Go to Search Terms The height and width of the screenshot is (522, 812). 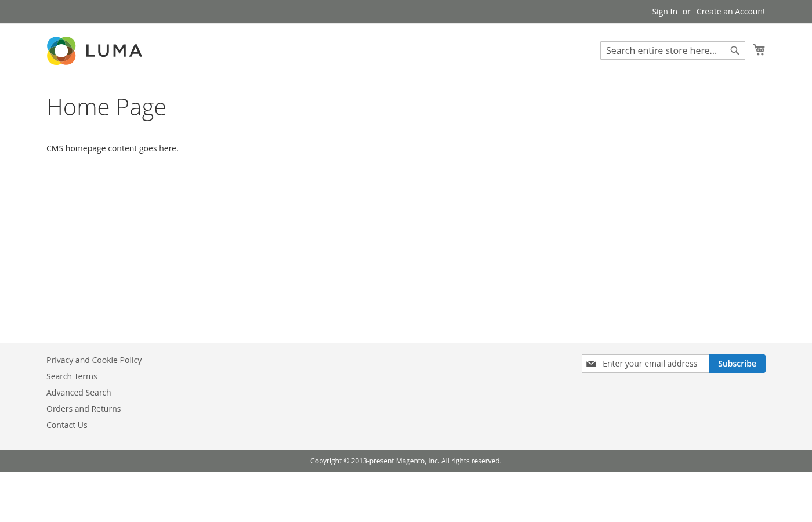pos(72,376)
